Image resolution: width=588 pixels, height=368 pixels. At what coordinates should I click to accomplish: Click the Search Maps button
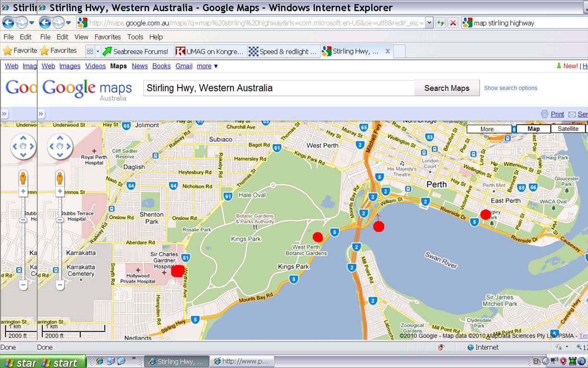[446, 88]
